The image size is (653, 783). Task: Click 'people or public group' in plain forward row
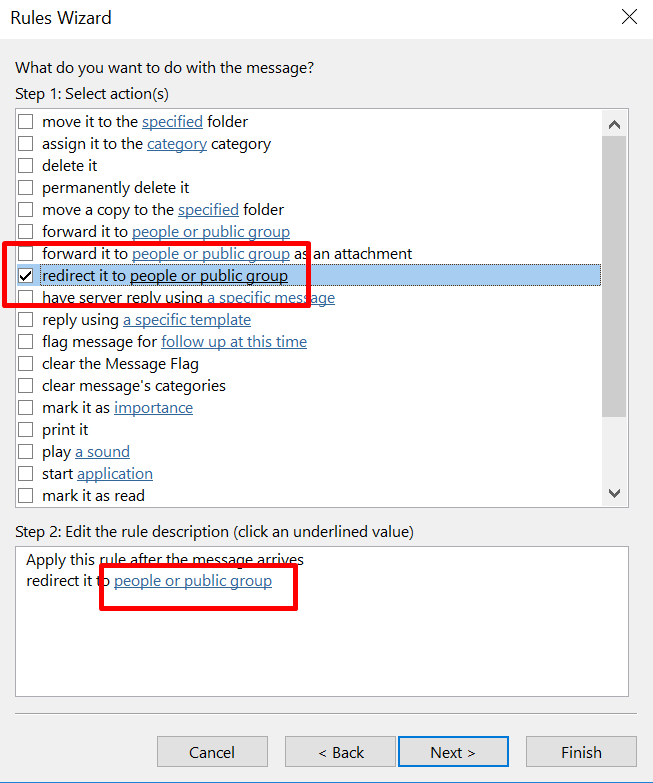[x=211, y=232]
